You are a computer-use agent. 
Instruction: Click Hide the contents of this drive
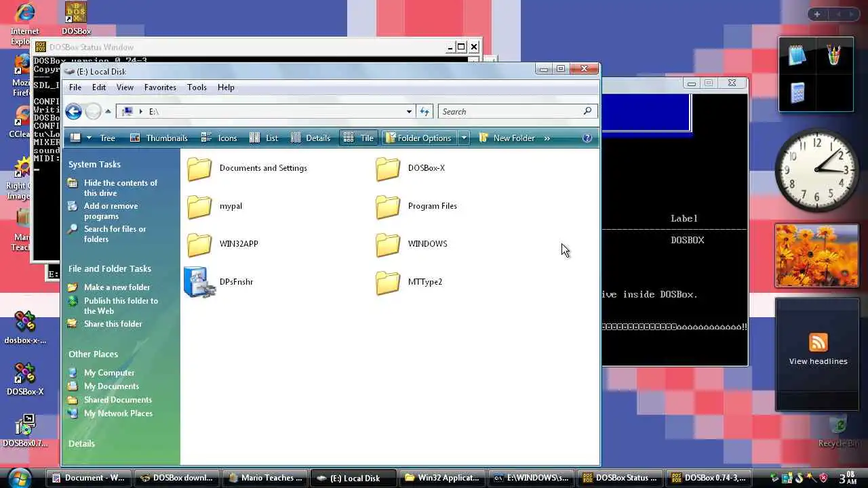(120, 188)
